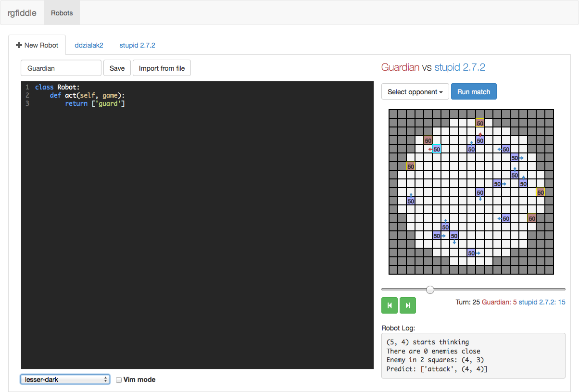The image size is (579, 392).
Task: Click Import from file button
Action: coord(162,68)
